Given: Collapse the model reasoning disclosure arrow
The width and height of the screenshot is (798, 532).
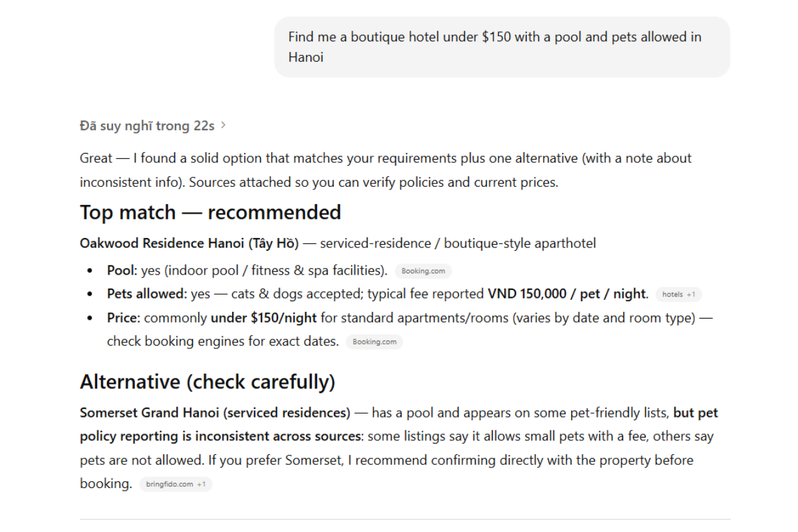Looking at the screenshot, I should tap(223, 124).
